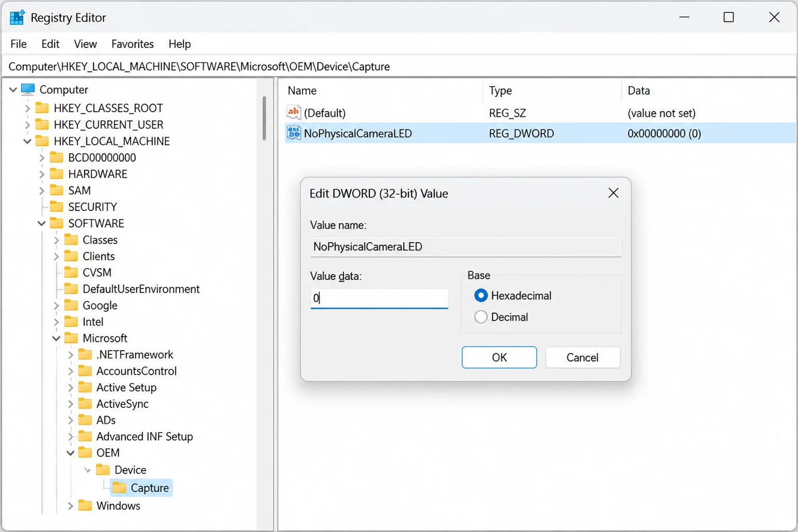Expand the Windows key

[x=71, y=506]
